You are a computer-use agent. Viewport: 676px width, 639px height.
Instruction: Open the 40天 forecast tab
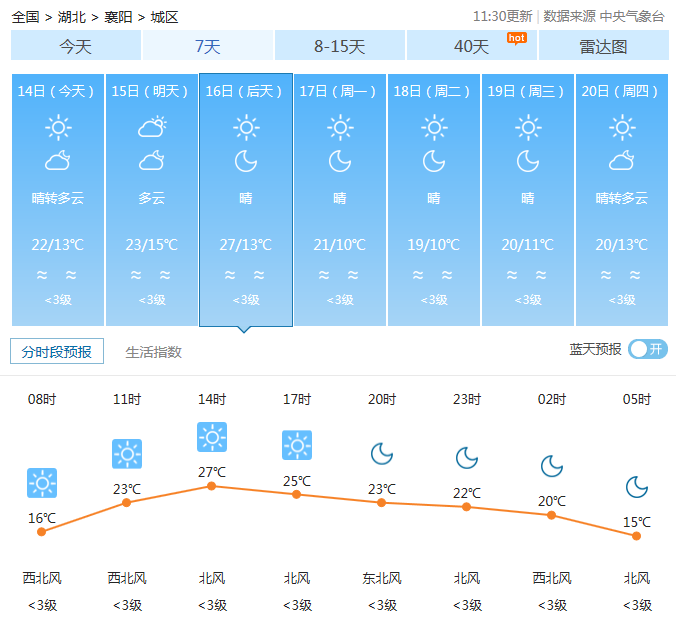(472, 46)
